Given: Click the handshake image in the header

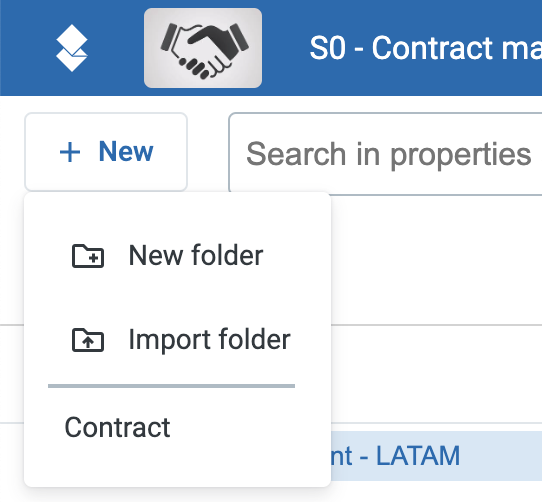Looking at the screenshot, I should pyautogui.click(x=204, y=50).
